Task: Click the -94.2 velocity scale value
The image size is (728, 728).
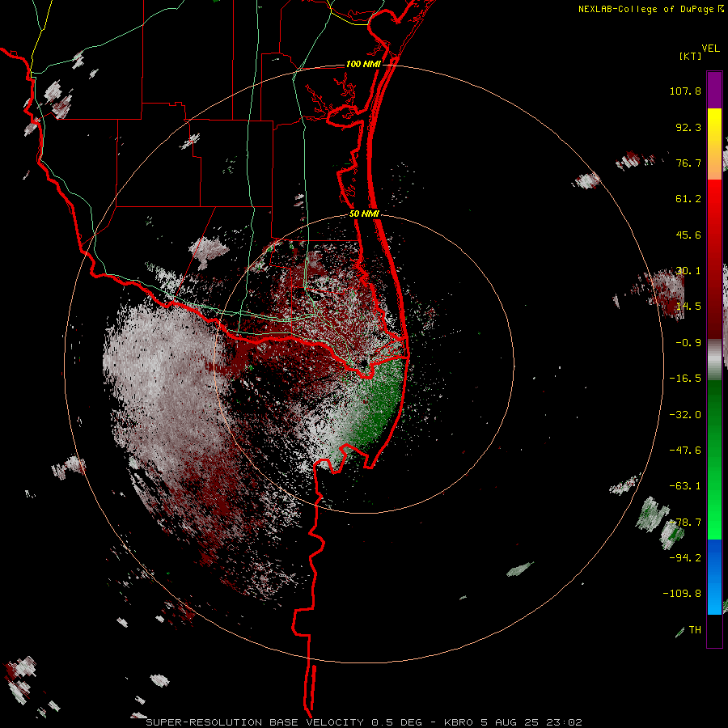Action: point(685,558)
